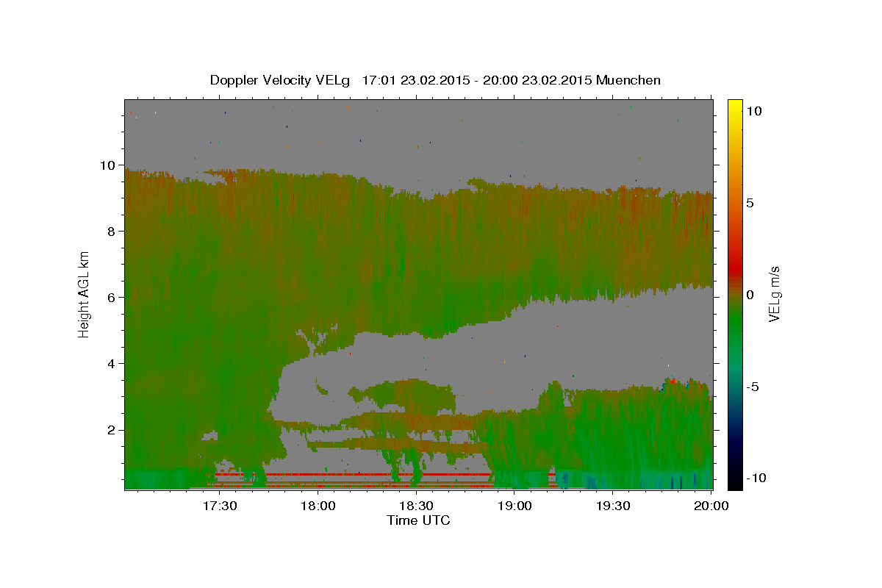Image resolution: width=882 pixels, height=588 pixels.
Task: Click the colorbar label 5
Action: click(x=750, y=203)
